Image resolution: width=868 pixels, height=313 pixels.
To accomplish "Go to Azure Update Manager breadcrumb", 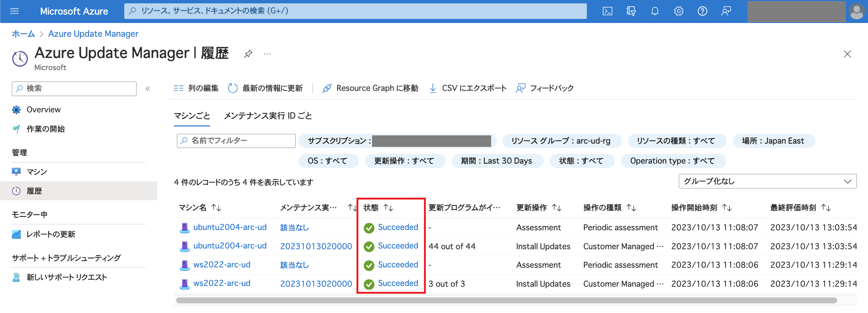I will coord(93,34).
